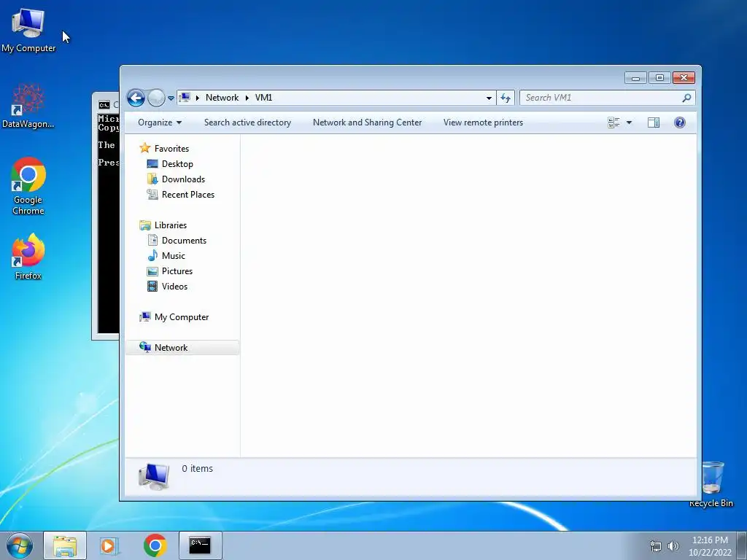Click the Network globe icon in the navigation pane
The height and width of the screenshot is (560, 747).
145,347
